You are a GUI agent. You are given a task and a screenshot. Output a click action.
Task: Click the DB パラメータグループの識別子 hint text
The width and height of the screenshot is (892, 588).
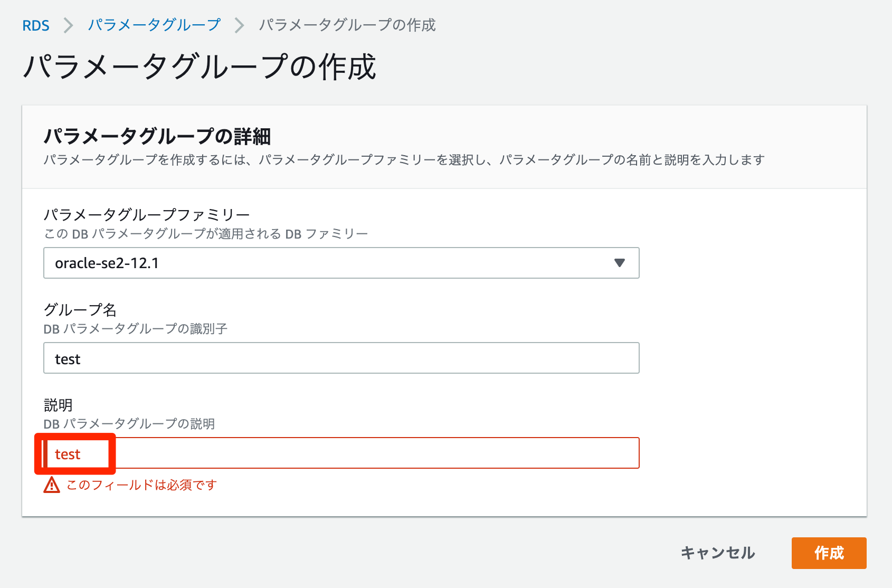(135, 329)
